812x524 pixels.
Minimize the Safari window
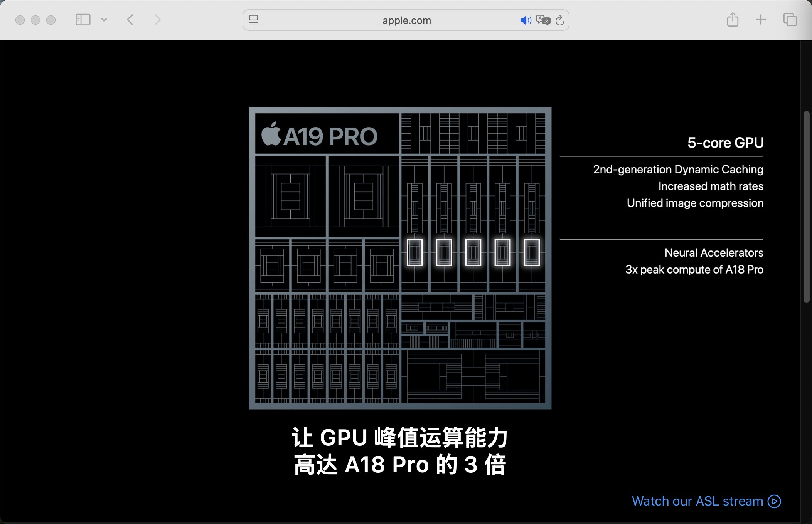click(35, 20)
